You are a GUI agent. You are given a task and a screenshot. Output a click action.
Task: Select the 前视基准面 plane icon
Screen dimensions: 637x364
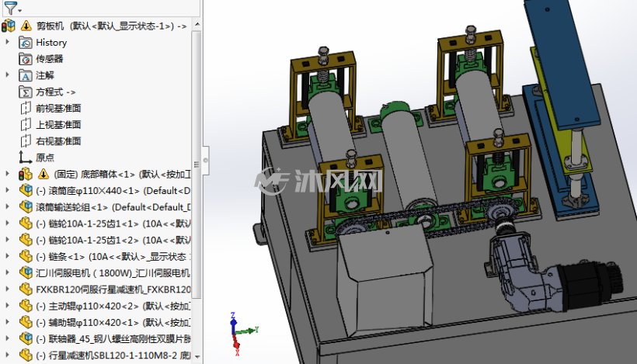pos(25,109)
